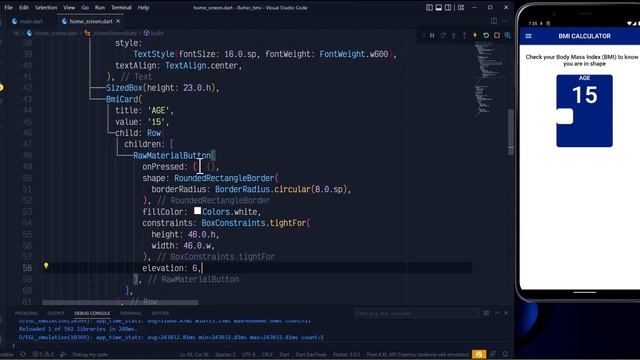Open the Go menu
Viewport: 640px width, 360px height.
tap(85, 7)
